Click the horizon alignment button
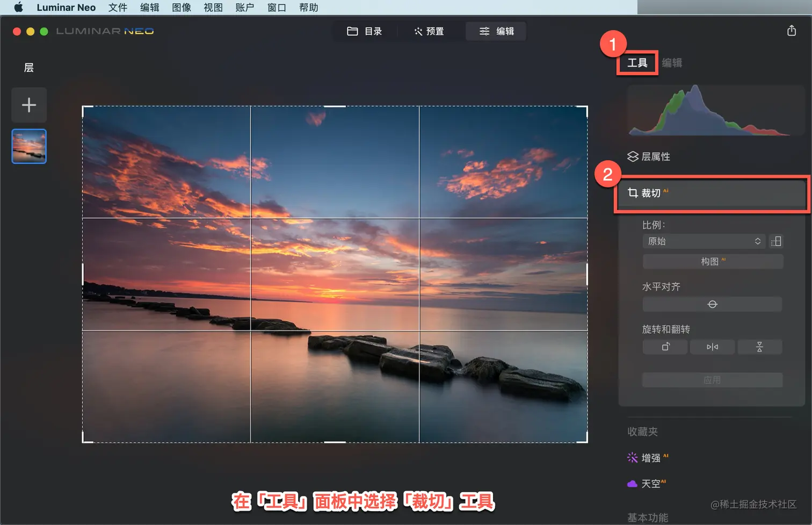The image size is (812, 525). coord(712,304)
